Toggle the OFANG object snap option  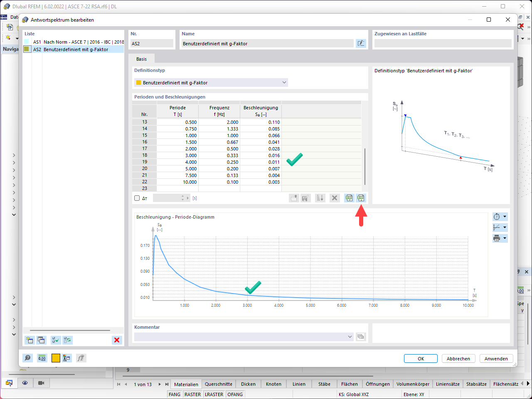[x=235, y=394]
